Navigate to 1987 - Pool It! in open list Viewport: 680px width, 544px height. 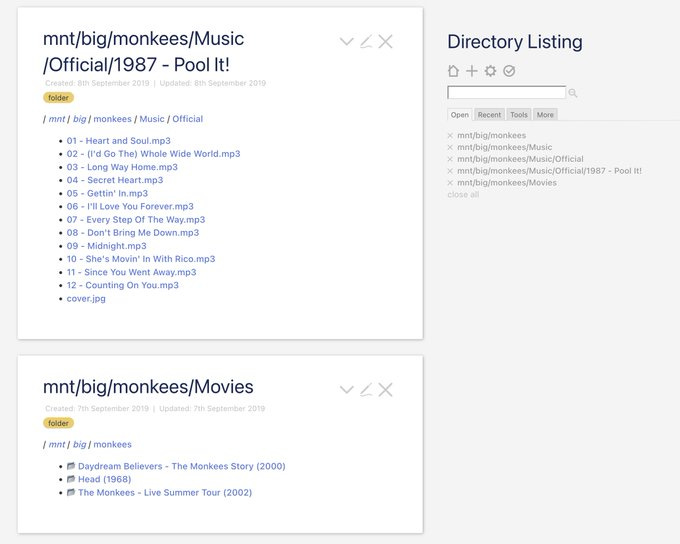point(549,171)
